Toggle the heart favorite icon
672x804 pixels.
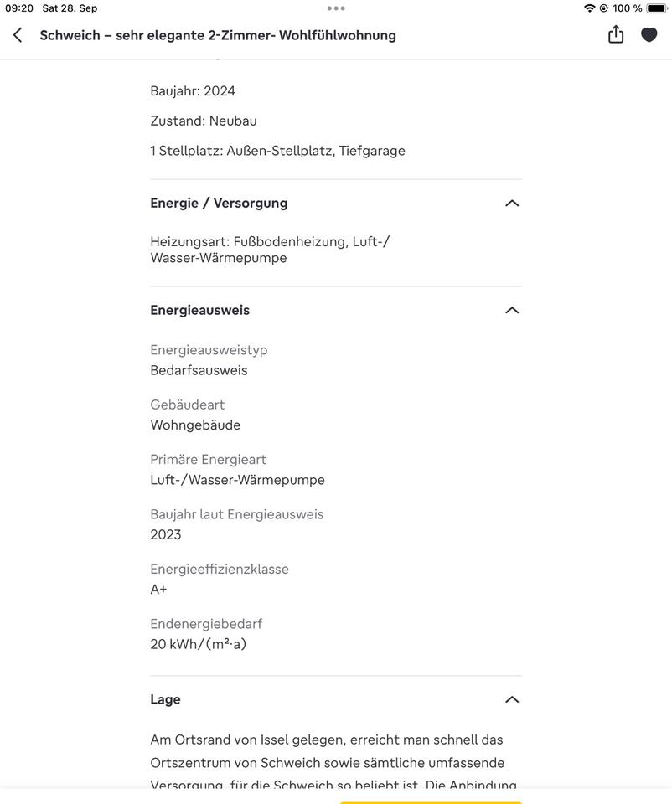[649, 35]
